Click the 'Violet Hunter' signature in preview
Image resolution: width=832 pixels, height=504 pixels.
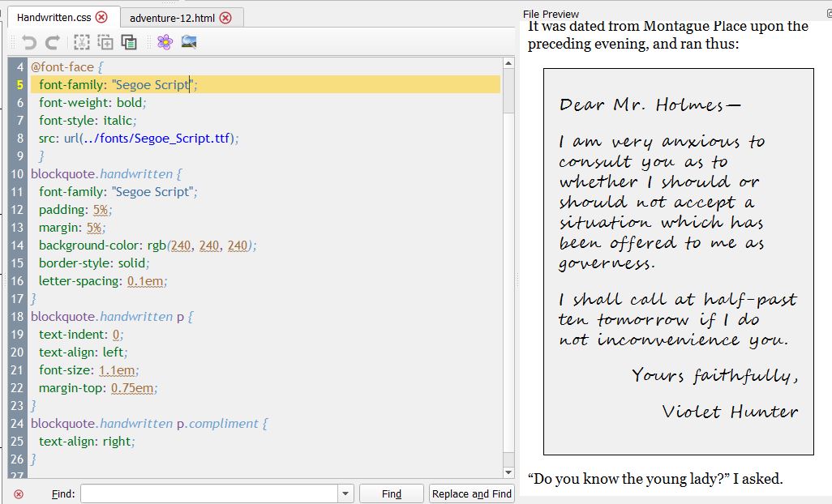coord(730,412)
